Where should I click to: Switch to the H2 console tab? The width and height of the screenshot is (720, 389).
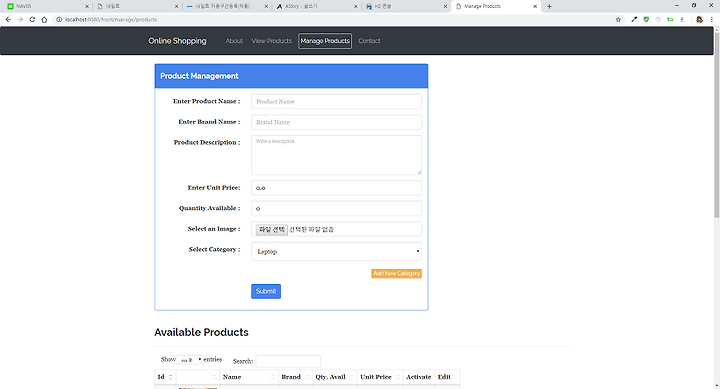tap(405, 6)
